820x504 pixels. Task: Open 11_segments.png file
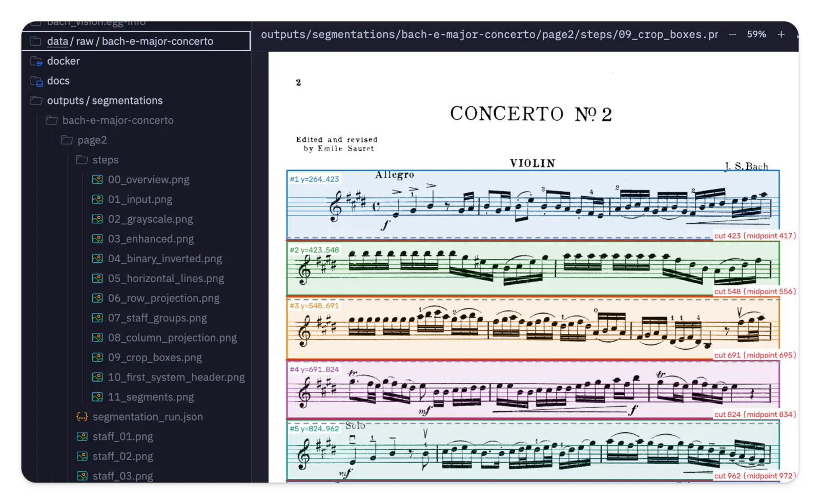[151, 397]
